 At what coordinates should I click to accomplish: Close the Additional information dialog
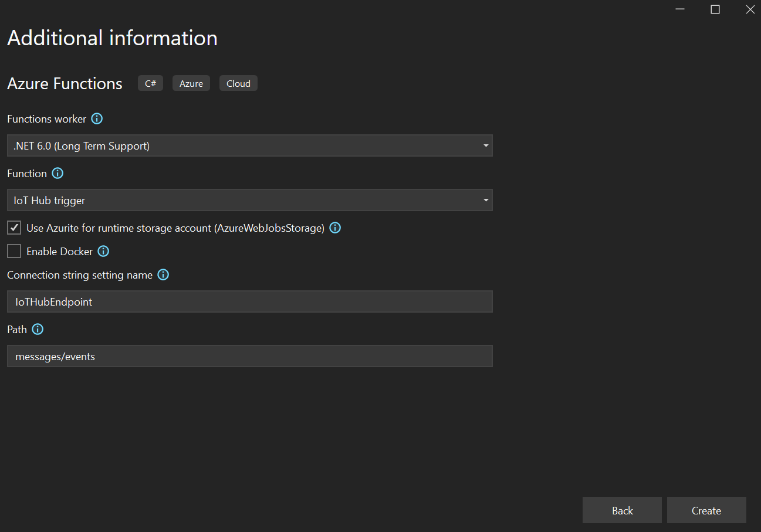[749, 9]
